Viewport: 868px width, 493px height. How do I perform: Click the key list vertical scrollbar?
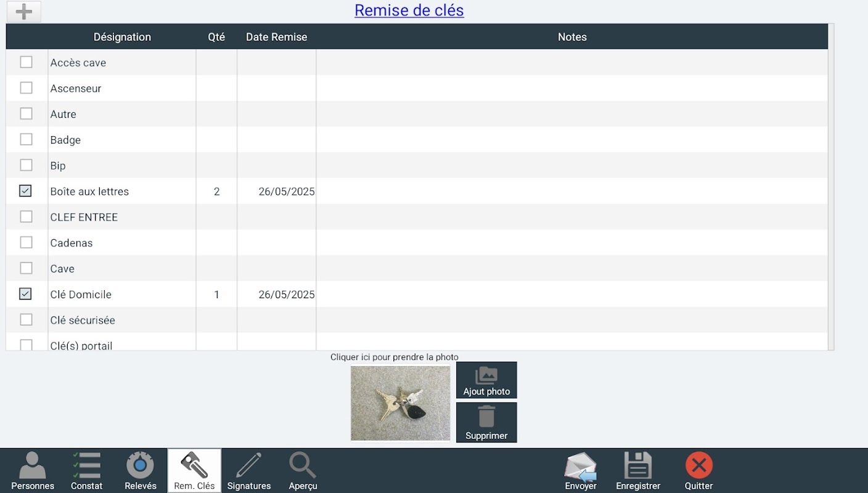tap(831, 187)
